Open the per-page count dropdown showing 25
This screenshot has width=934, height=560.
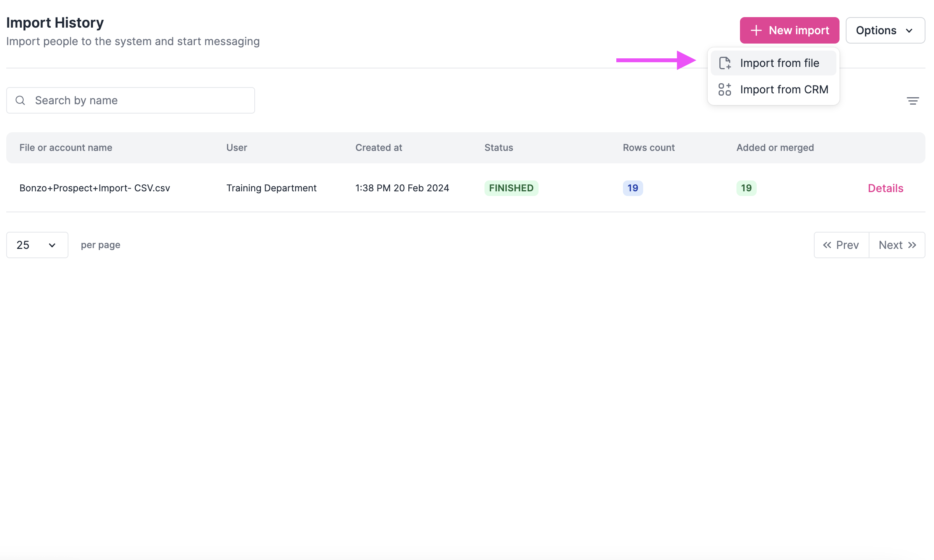[37, 245]
